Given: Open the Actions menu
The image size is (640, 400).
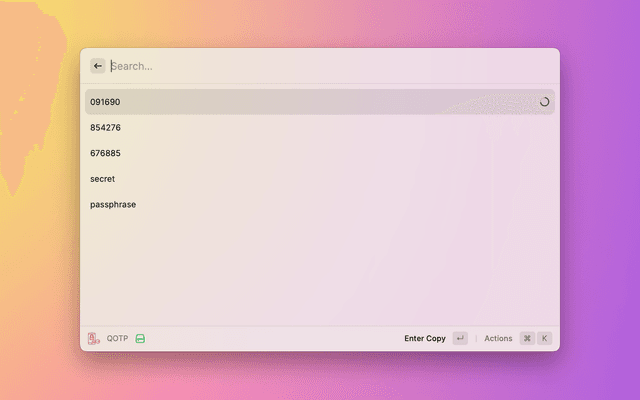Looking at the screenshot, I should click(x=498, y=338).
